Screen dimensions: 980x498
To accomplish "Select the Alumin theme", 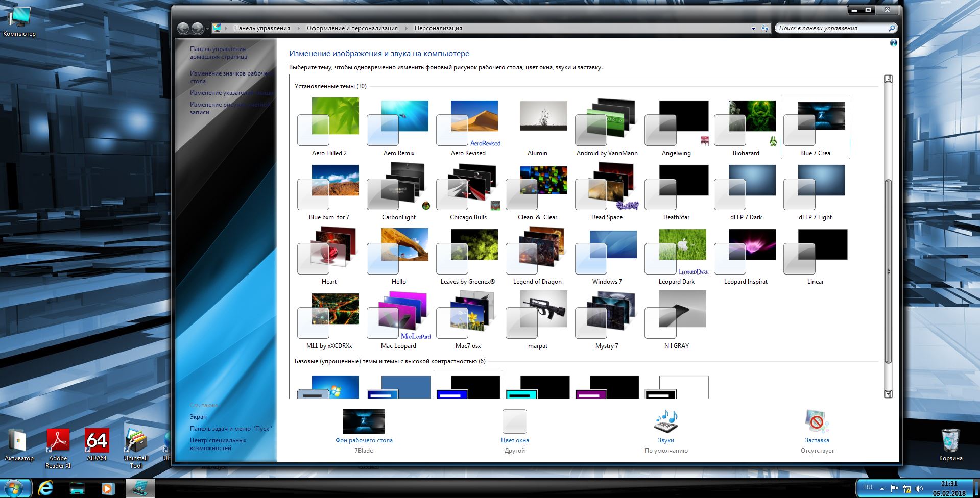I will click(x=538, y=128).
